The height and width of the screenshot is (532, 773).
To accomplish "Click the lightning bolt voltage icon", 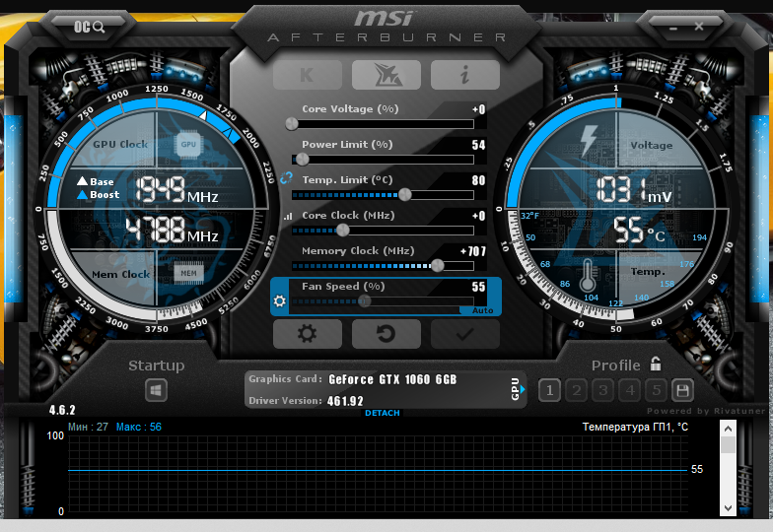I will (590, 140).
